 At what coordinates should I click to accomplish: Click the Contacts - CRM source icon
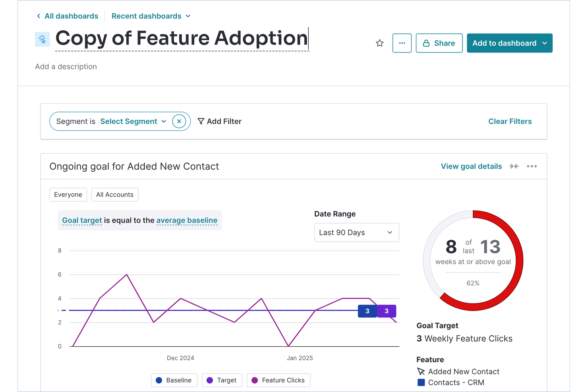point(421,382)
